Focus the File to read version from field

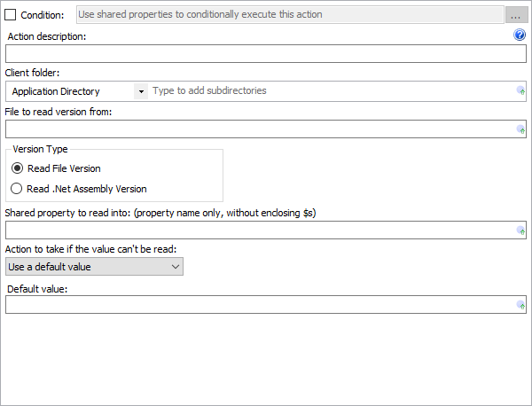pos(260,129)
